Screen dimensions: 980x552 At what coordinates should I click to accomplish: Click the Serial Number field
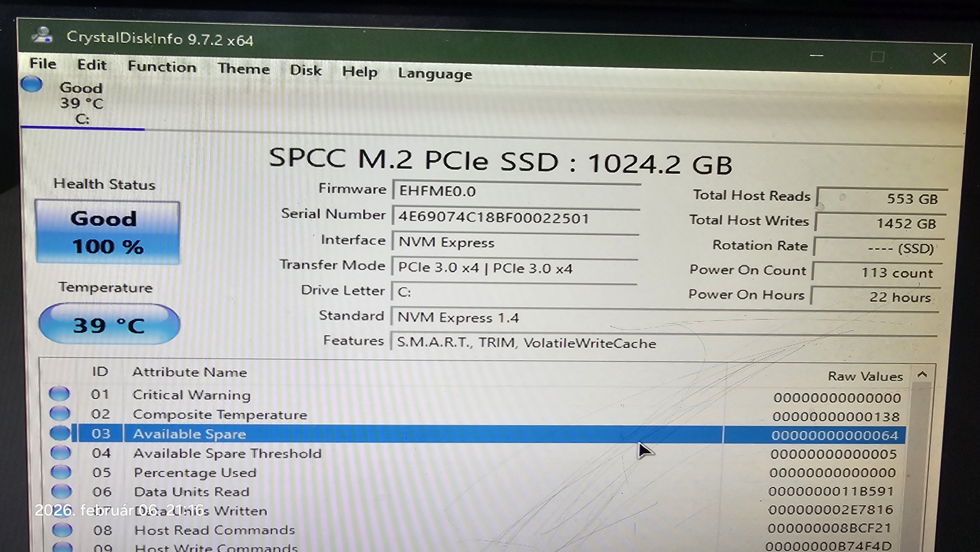[515, 218]
